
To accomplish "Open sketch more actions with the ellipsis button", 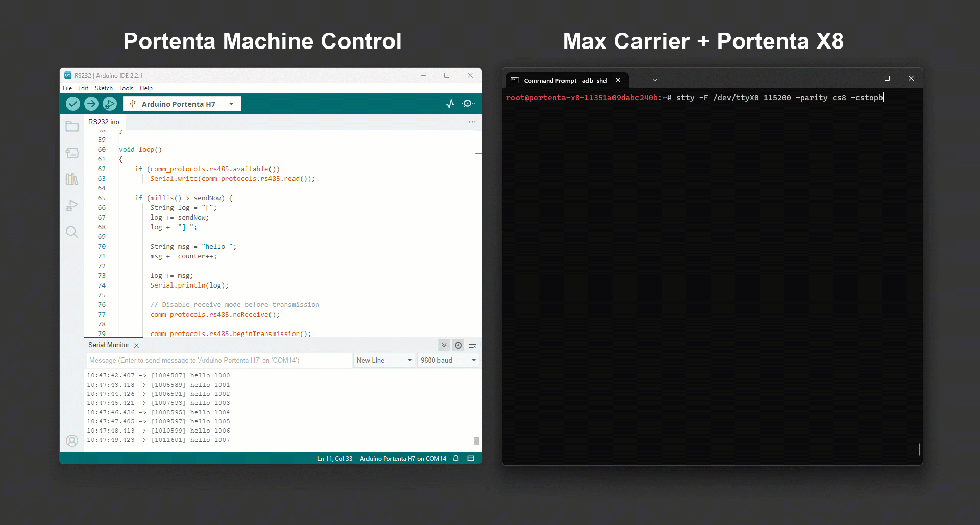I will (x=472, y=122).
